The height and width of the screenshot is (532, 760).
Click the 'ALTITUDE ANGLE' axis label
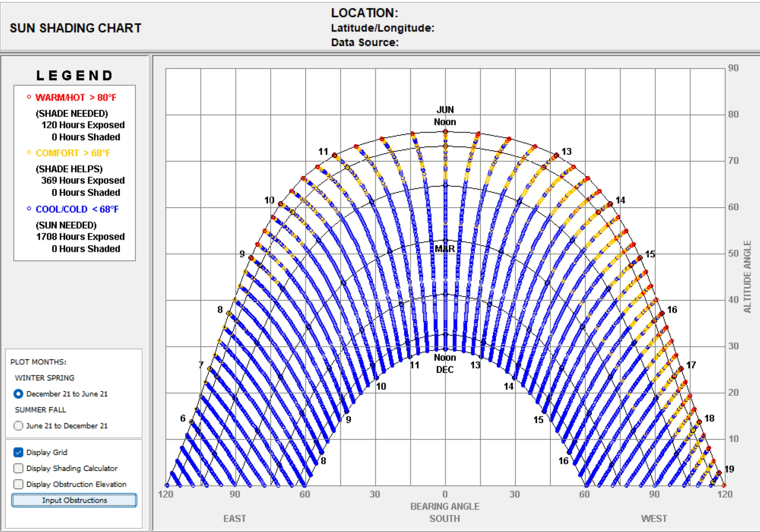(747, 276)
